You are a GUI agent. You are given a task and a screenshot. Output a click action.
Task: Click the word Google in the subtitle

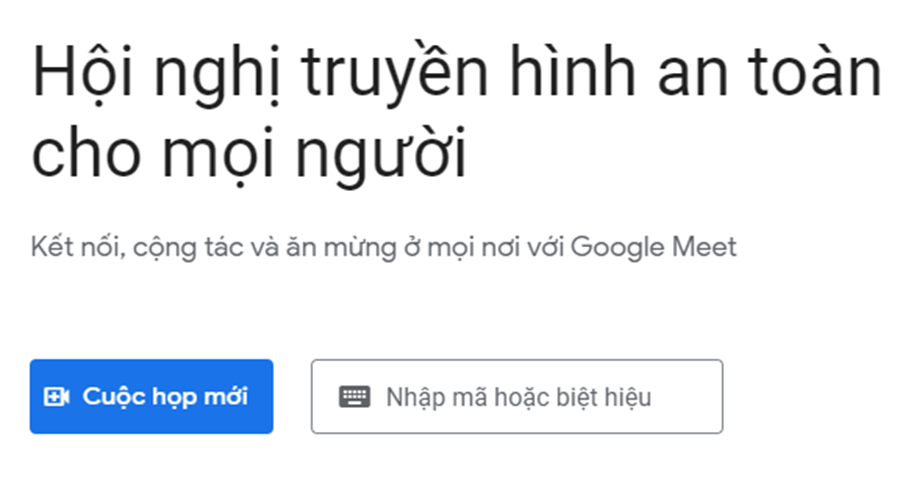(619, 247)
